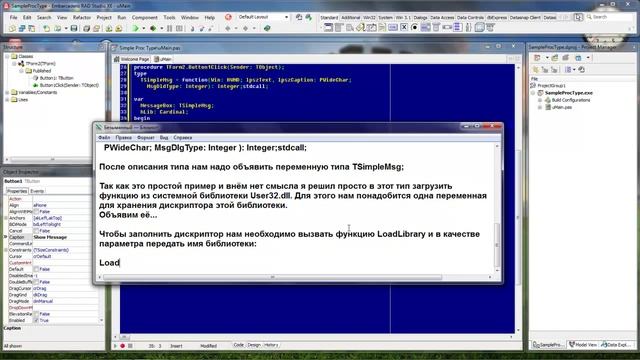Click Notepad's vertical scrollbar thumb
The width and height of the screenshot is (640, 360).
497,244
